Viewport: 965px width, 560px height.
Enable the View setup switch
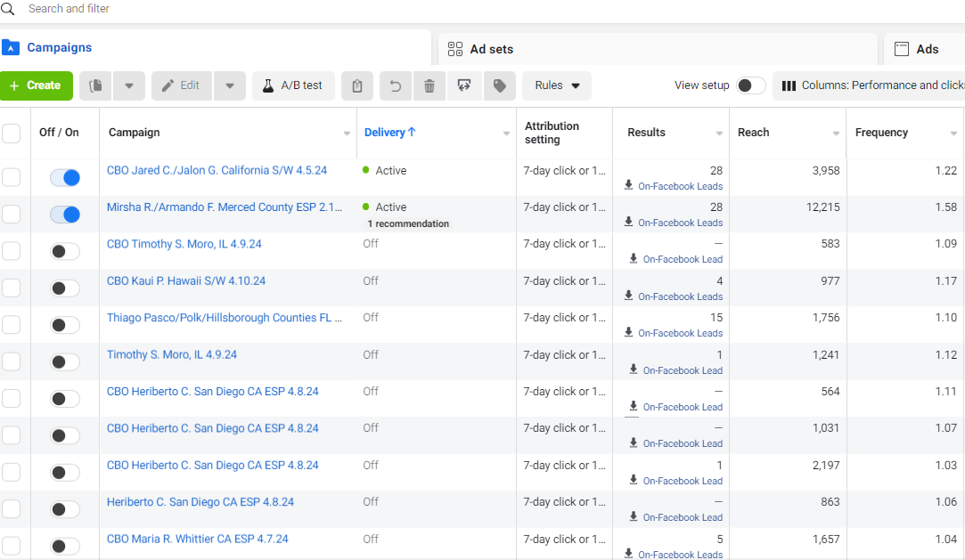click(751, 85)
